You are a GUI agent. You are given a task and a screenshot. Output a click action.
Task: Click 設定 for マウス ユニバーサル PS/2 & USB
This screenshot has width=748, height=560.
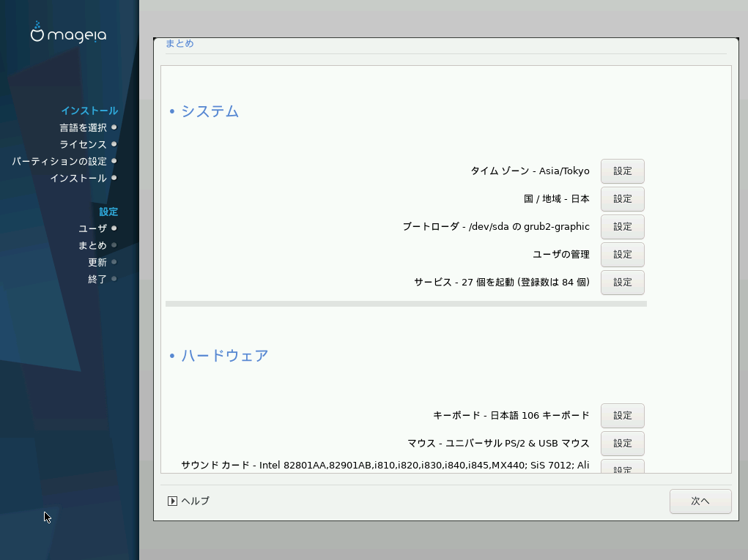622,444
